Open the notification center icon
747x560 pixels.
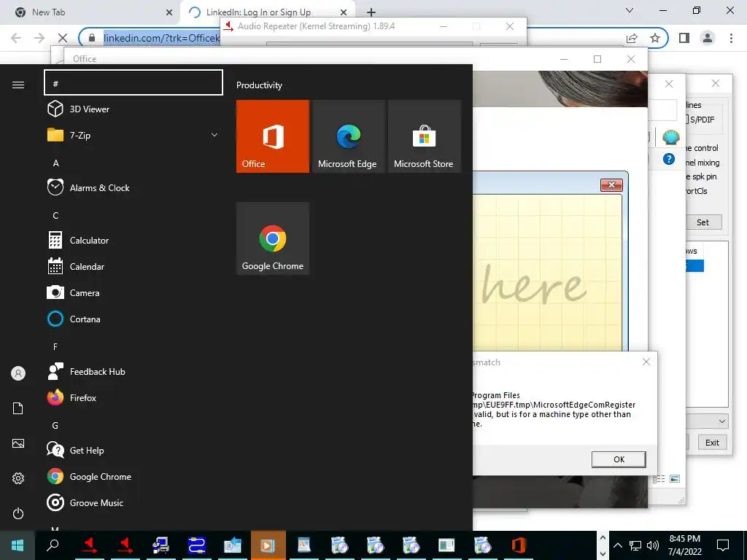pos(723,545)
